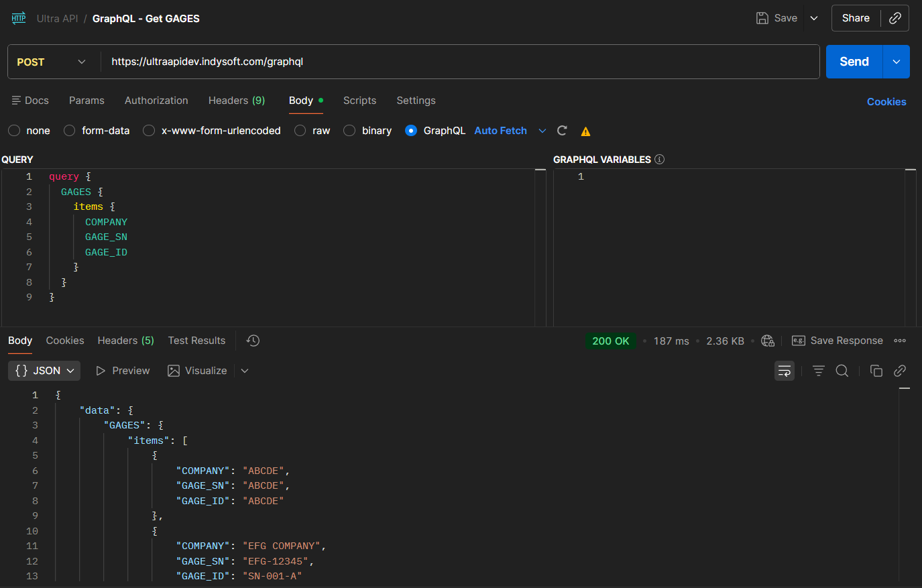
Task: Open the response Cookies tab
Action: 65,341
